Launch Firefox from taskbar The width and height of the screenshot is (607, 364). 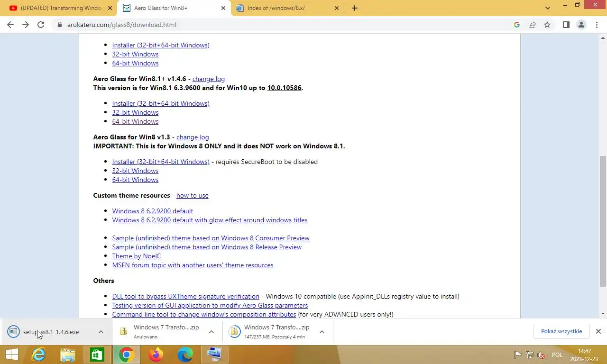click(156, 355)
